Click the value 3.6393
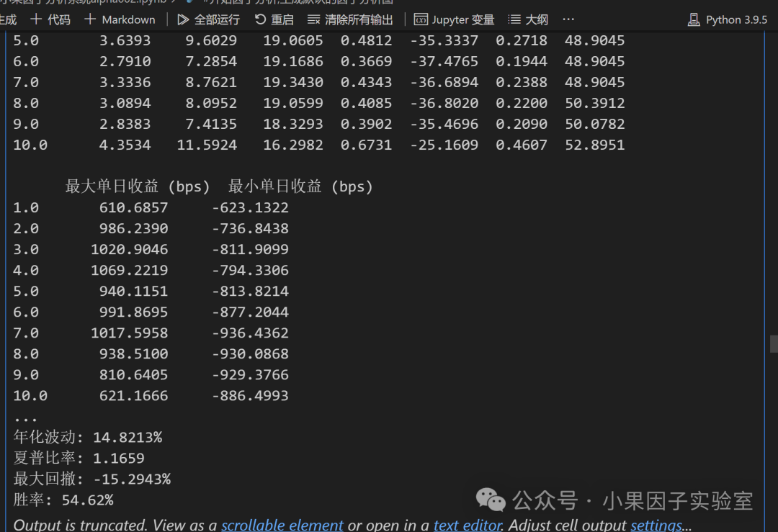Screen dimensions: 778x532 point(125,40)
